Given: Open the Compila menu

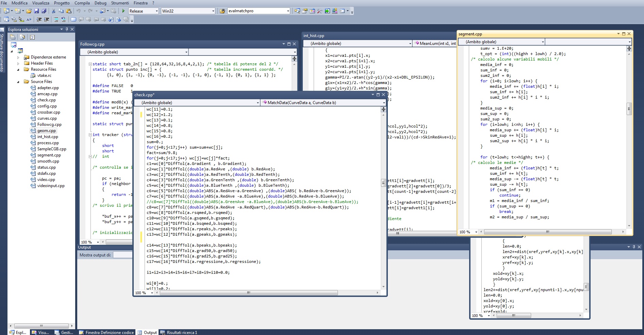Looking at the screenshot, I should click(82, 3).
